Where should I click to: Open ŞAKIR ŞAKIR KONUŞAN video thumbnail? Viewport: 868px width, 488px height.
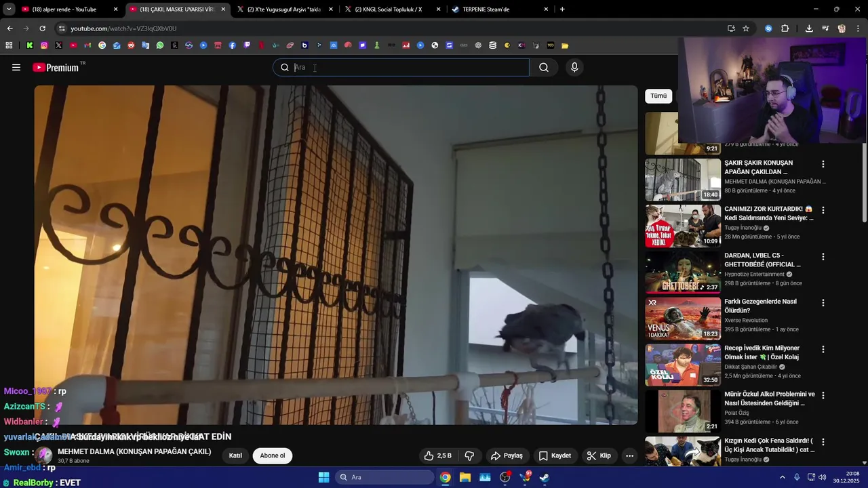click(x=683, y=180)
